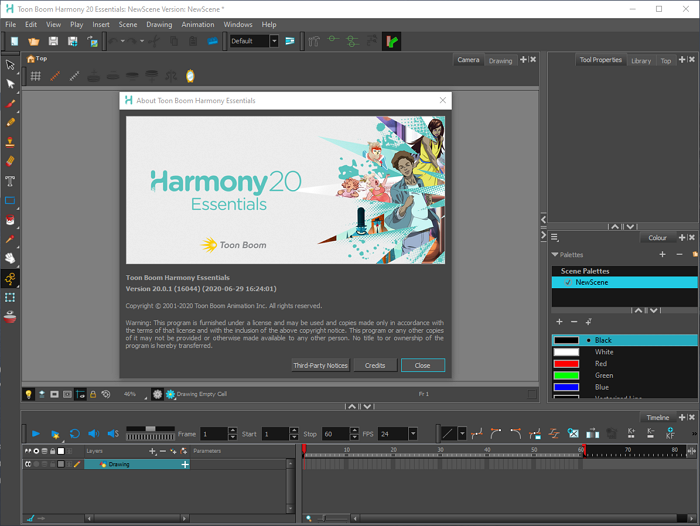The width and height of the screenshot is (700, 526).
Task: Select the Transform tool in the tools toolbar
Action: (x=10, y=65)
